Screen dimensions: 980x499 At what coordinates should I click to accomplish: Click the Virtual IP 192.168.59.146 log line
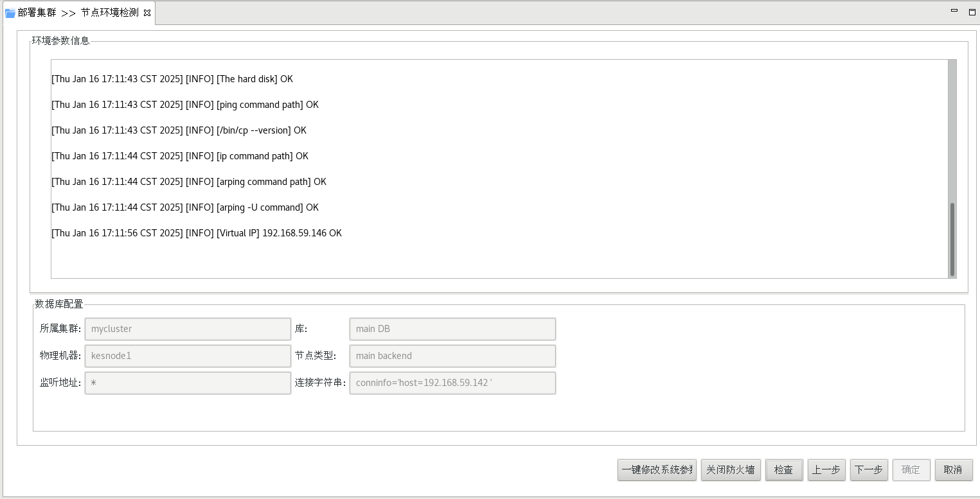point(197,233)
